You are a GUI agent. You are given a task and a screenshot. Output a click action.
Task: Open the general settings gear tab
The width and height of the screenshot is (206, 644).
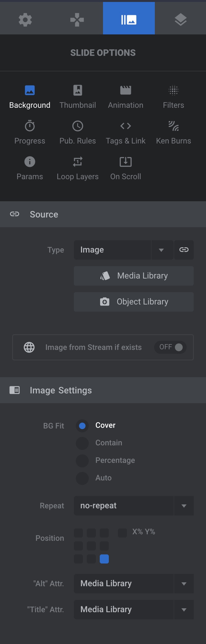click(x=25, y=20)
